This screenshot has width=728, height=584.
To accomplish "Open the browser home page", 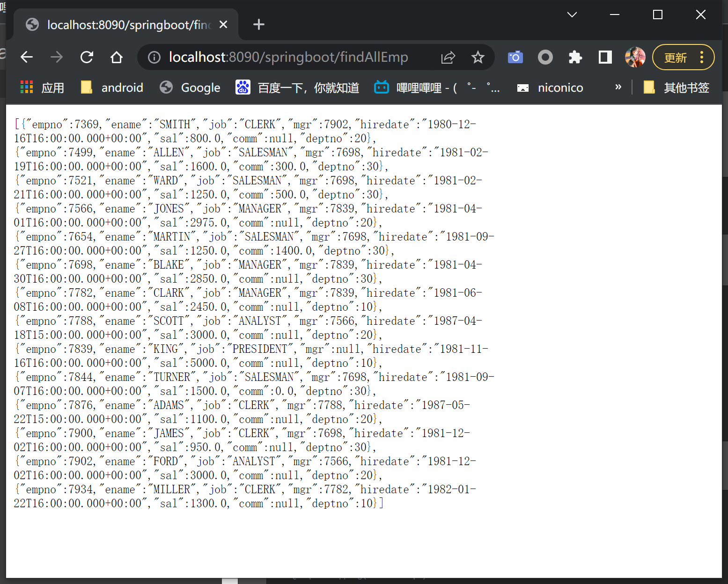I will click(x=117, y=57).
